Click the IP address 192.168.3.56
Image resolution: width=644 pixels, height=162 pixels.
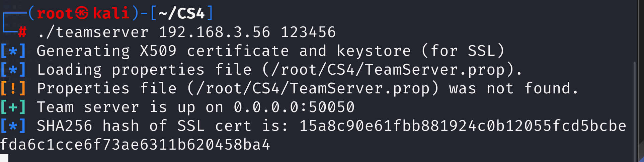[x=214, y=32]
